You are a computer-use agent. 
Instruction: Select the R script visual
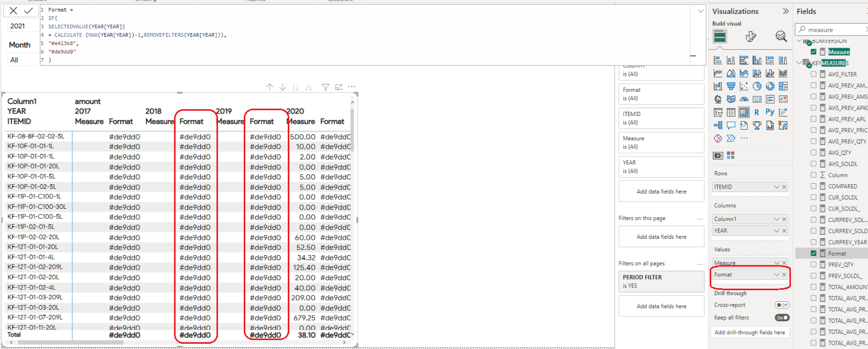(757, 112)
